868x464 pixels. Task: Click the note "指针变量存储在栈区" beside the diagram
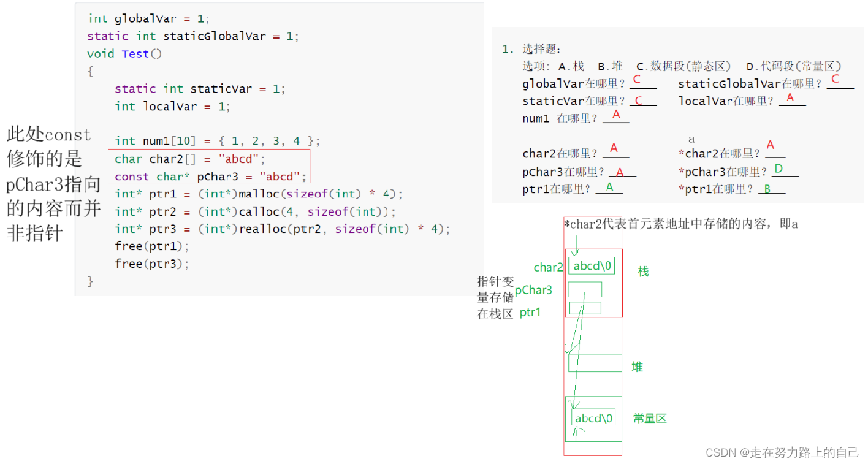pos(495,298)
